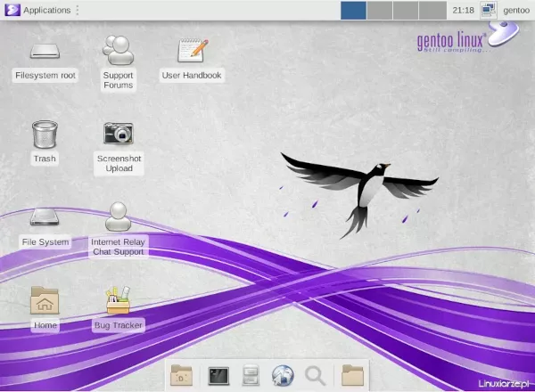Launch the Screenshot Upload camera icon
This screenshot has width=535, height=392.
(118, 134)
